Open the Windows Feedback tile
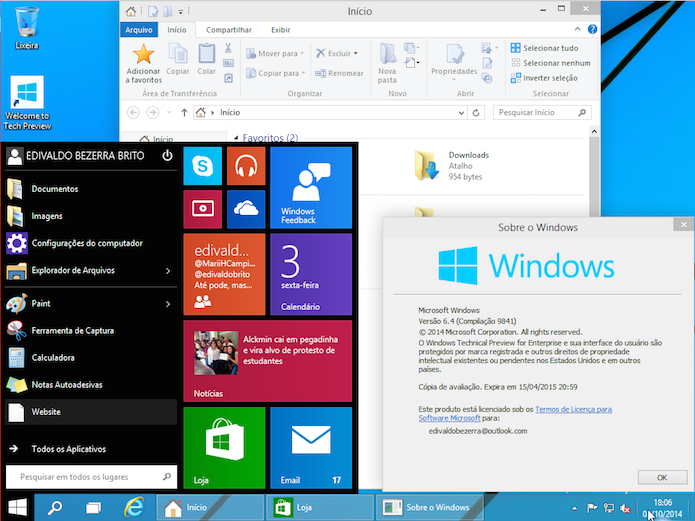The height and width of the screenshot is (521, 695). point(311,188)
